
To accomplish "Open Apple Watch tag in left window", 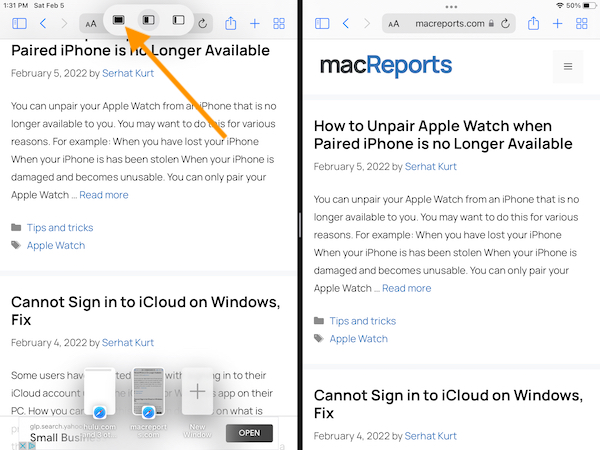I will tap(56, 245).
